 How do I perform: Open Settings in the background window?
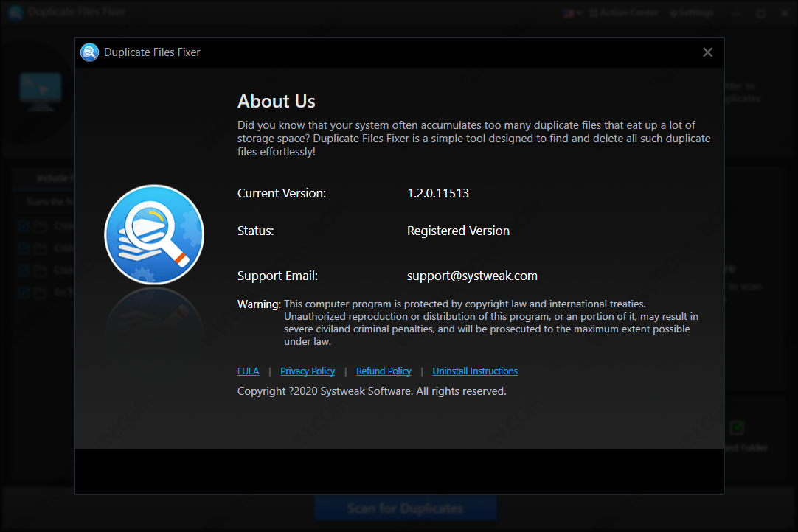[x=692, y=13]
